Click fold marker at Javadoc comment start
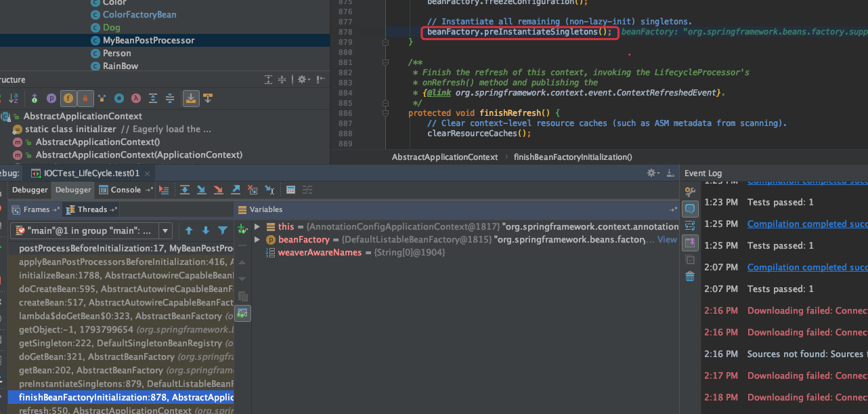This screenshot has height=414, width=868. tap(385, 62)
